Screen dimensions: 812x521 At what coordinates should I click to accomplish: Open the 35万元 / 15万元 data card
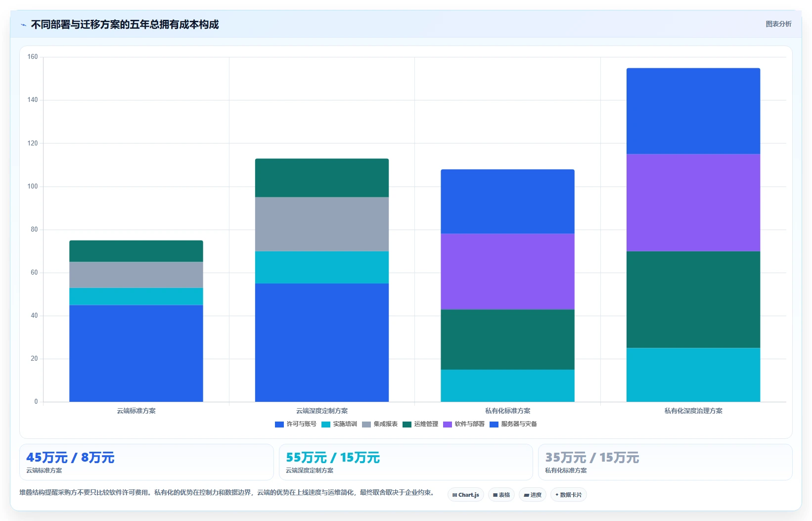pos(665,462)
